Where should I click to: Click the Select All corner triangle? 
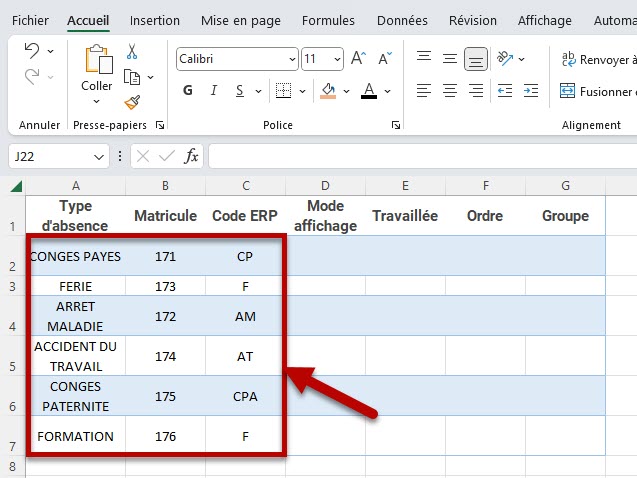tap(16, 186)
